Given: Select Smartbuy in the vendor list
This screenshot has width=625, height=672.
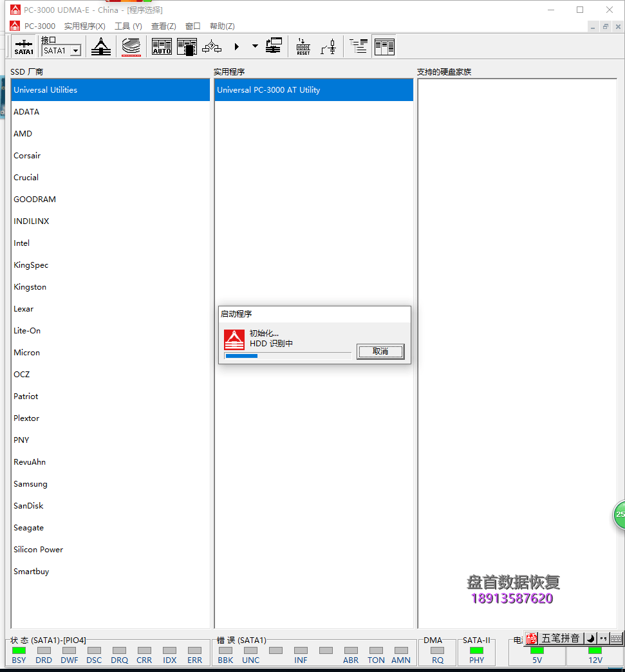Looking at the screenshot, I should pos(111,571).
